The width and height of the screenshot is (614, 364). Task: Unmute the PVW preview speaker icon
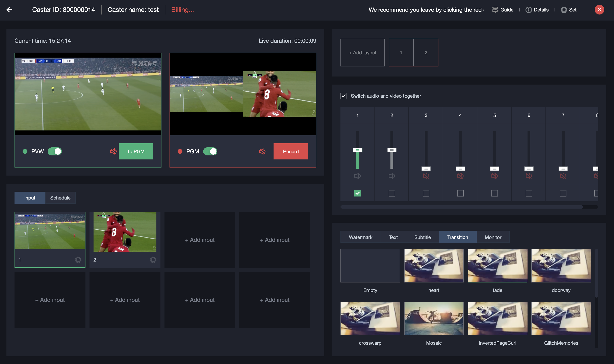[x=113, y=151]
